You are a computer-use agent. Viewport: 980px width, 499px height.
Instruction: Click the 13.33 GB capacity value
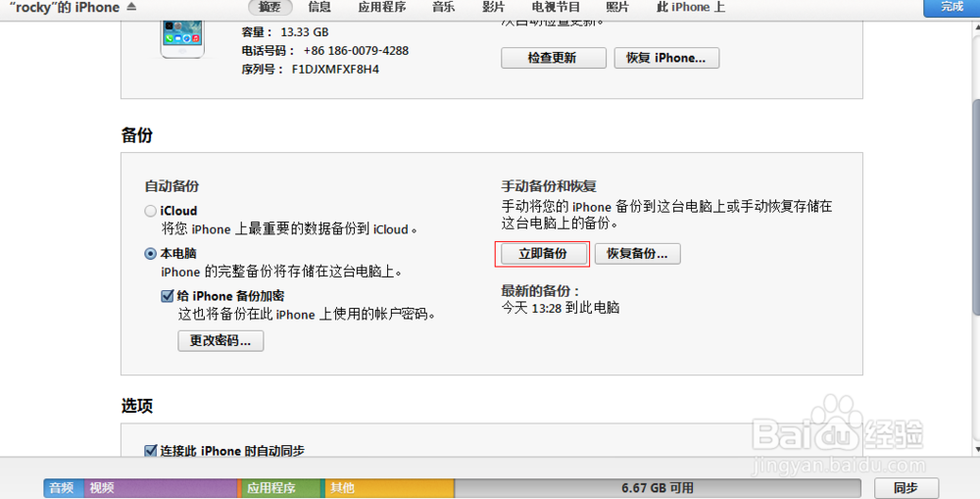(305, 32)
